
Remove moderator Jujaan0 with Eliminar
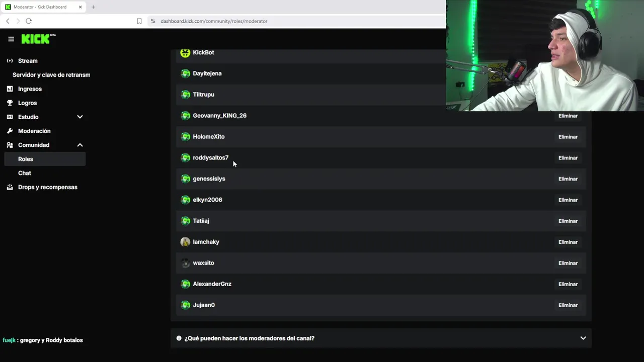click(568, 306)
